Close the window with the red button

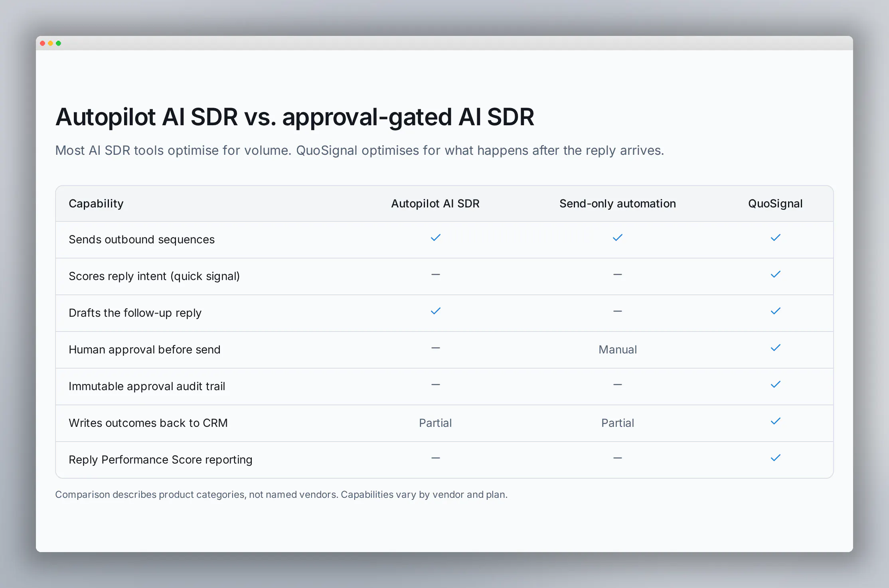43,43
